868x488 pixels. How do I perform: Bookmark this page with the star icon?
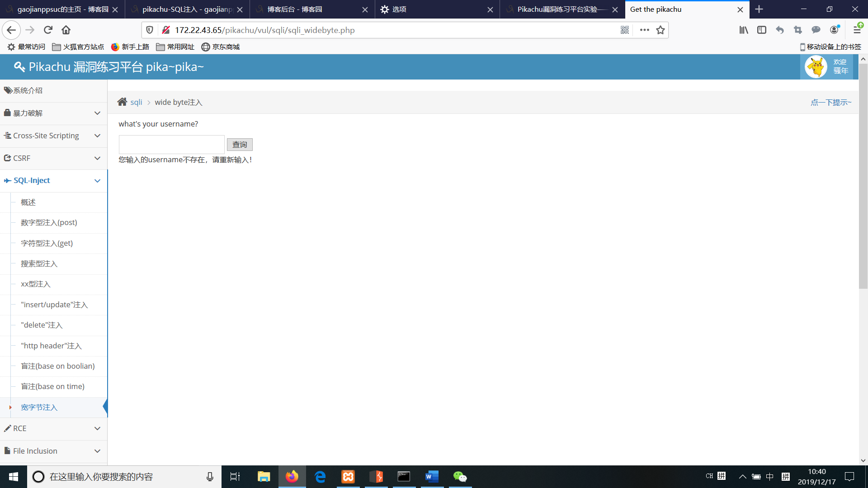660,30
